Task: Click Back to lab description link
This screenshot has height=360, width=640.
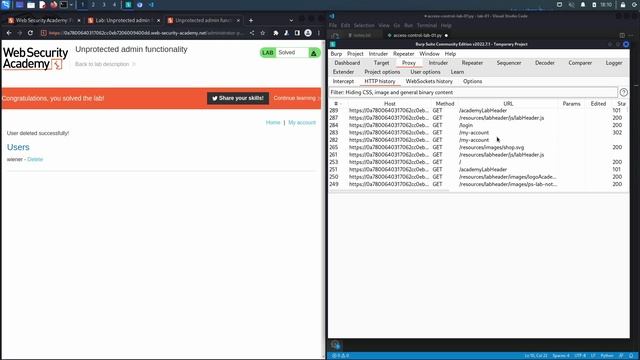Action: pyautogui.click(x=104, y=64)
